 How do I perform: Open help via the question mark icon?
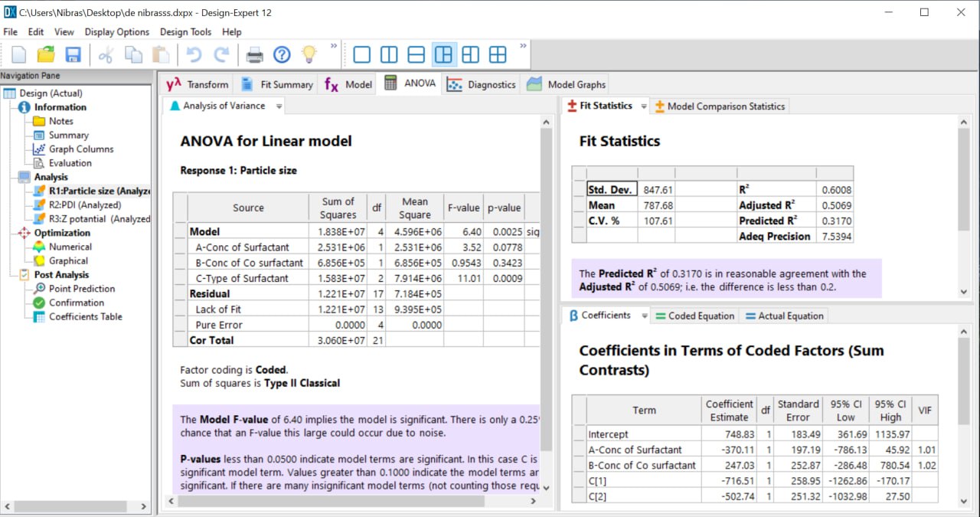282,54
